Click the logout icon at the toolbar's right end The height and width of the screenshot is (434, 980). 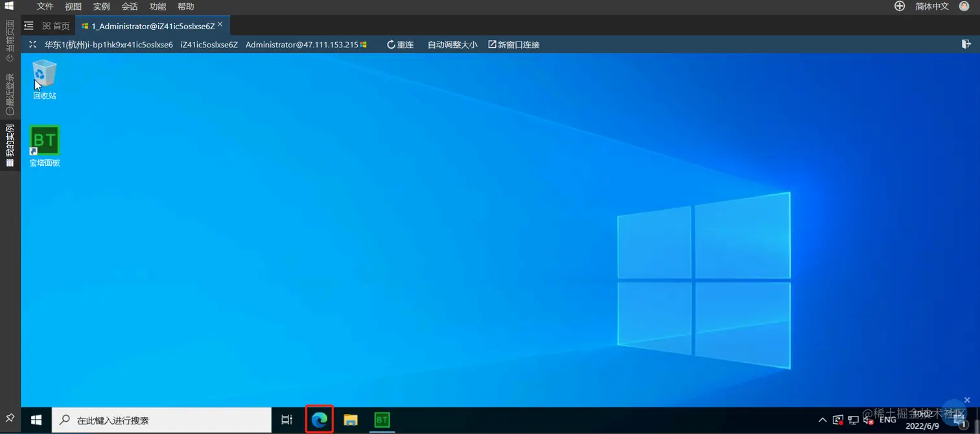[966, 44]
